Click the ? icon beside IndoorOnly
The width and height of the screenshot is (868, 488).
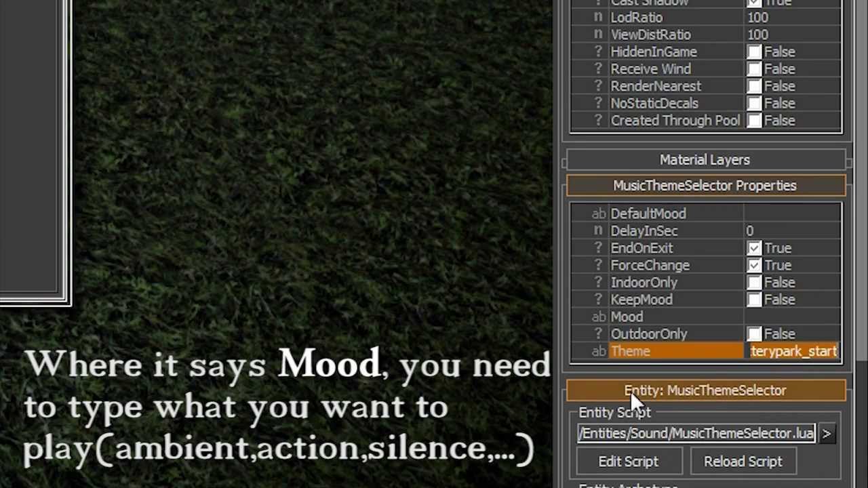[598, 283]
